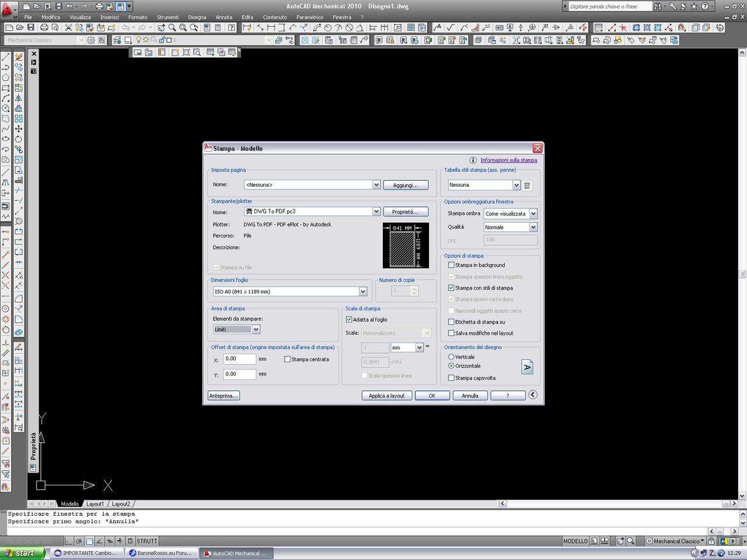This screenshot has width=747, height=560.
Task: Click the plot style table editor icon
Action: tap(527, 185)
